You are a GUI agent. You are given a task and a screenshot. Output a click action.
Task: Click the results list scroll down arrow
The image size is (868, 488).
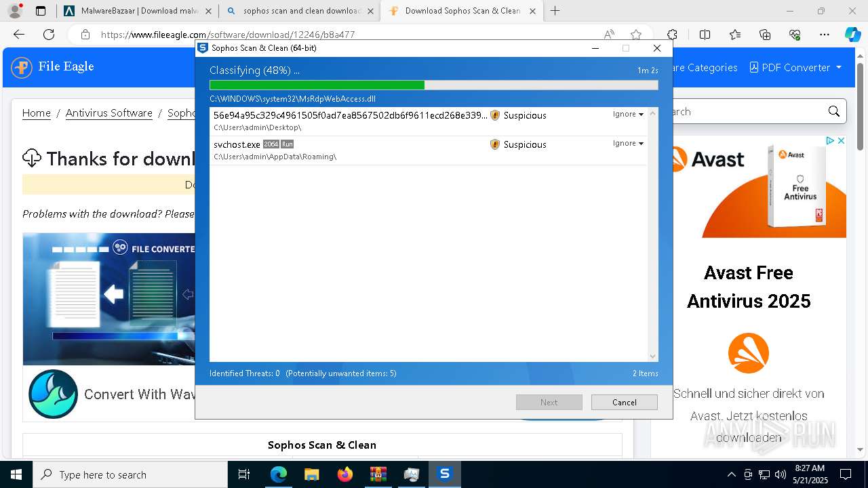[x=653, y=357]
